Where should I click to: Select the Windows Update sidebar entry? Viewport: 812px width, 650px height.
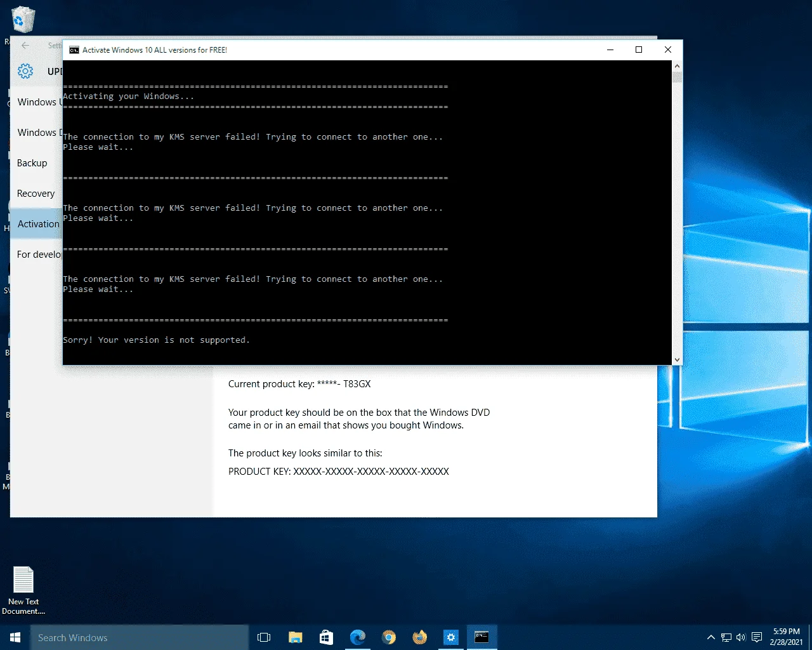tap(36, 102)
